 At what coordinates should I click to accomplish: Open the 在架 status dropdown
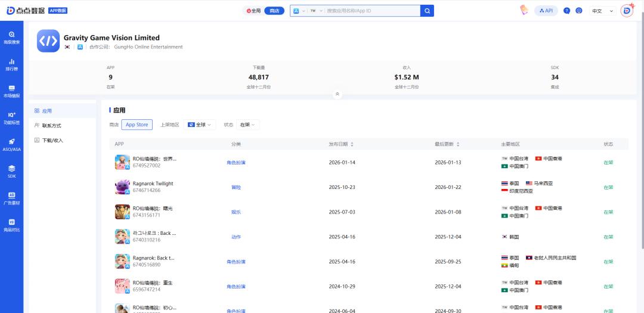[x=248, y=125]
